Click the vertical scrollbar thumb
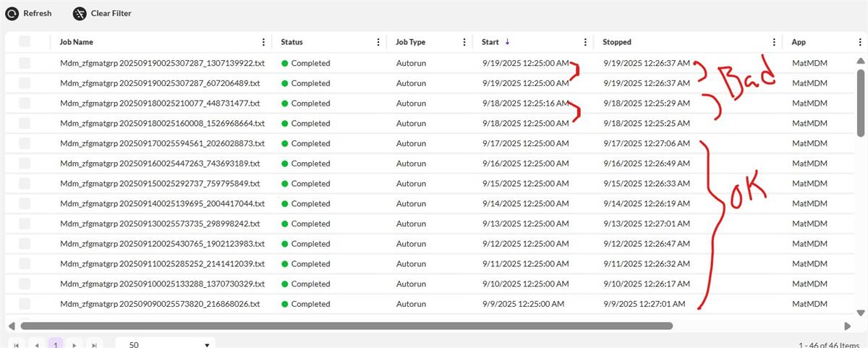868x348 pixels. [861, 103]
